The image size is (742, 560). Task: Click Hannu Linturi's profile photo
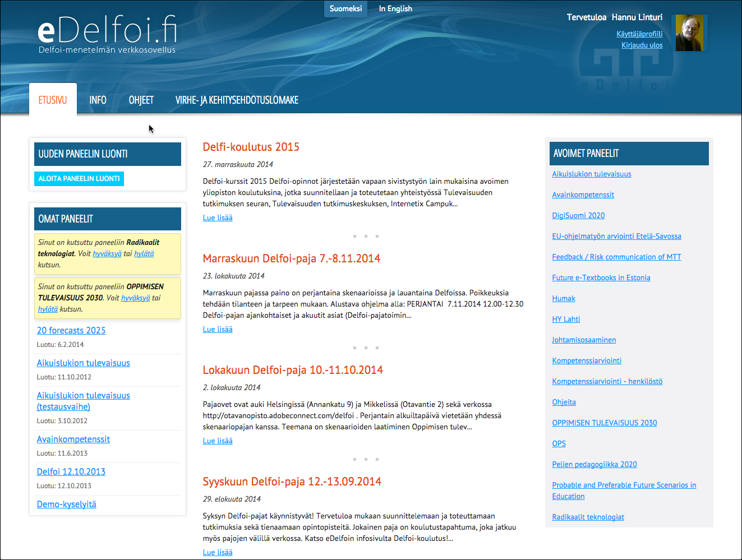(x=689, y=33)
